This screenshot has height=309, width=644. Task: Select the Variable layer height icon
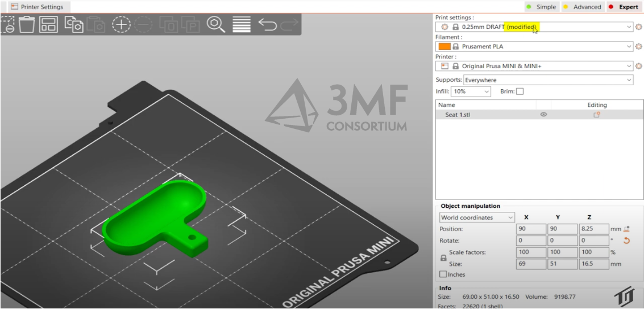pos(242,24)
